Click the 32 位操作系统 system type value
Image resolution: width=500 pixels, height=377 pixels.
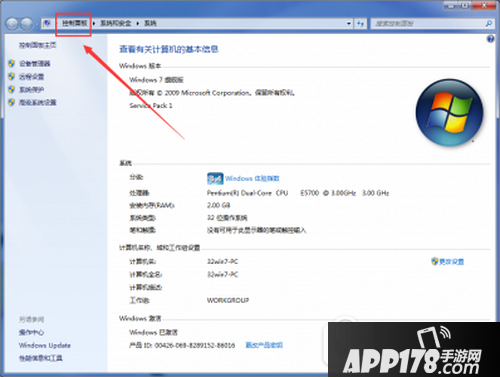[227, 218]
